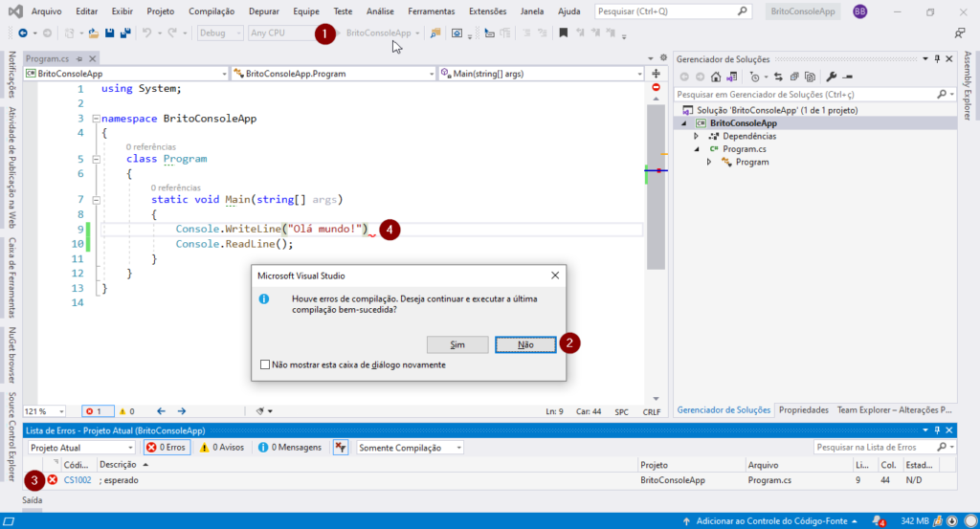This screenshot has height=529, width=980.
Task: Switch to the Propriedades tab
Action: (803, 409)
